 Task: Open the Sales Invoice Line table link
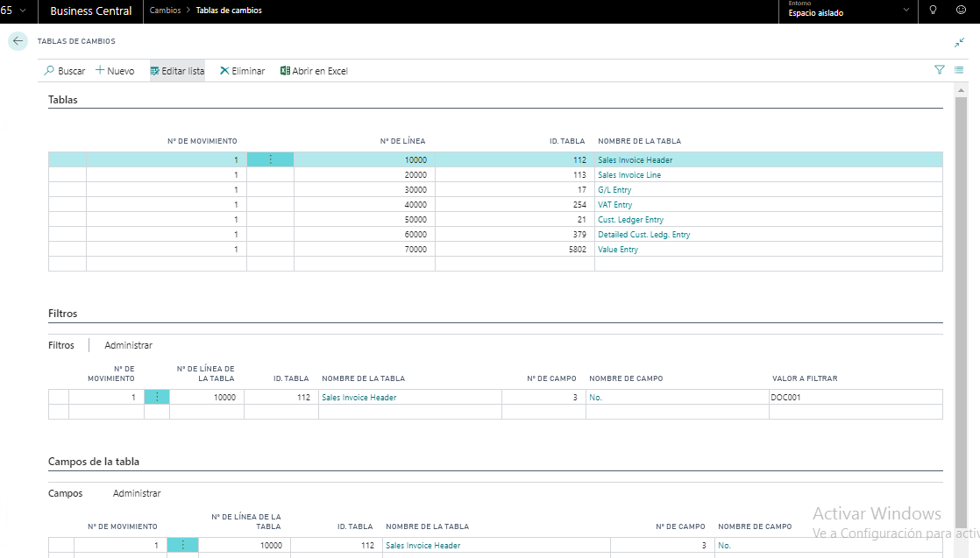pyautogui.click(x=629, y=175)
